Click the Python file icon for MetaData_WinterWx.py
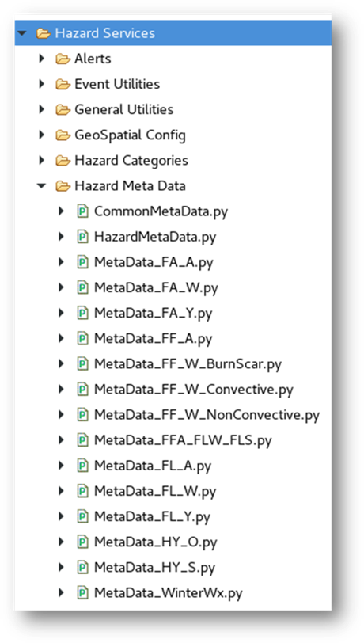 pos(83,593)
